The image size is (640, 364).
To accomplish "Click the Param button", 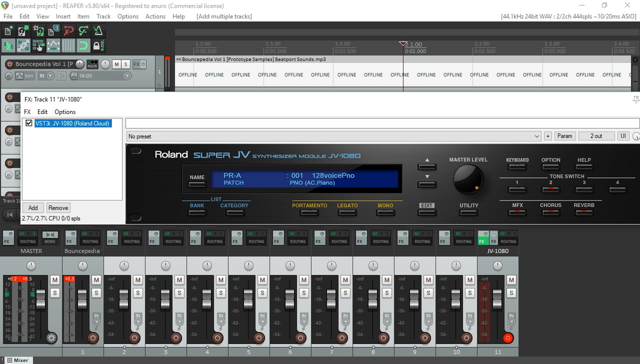I will point(564,136).
